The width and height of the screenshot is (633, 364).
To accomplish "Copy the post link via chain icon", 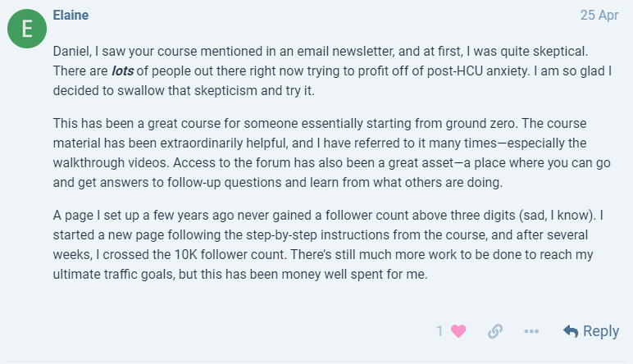I will click(x=494, y=331).
